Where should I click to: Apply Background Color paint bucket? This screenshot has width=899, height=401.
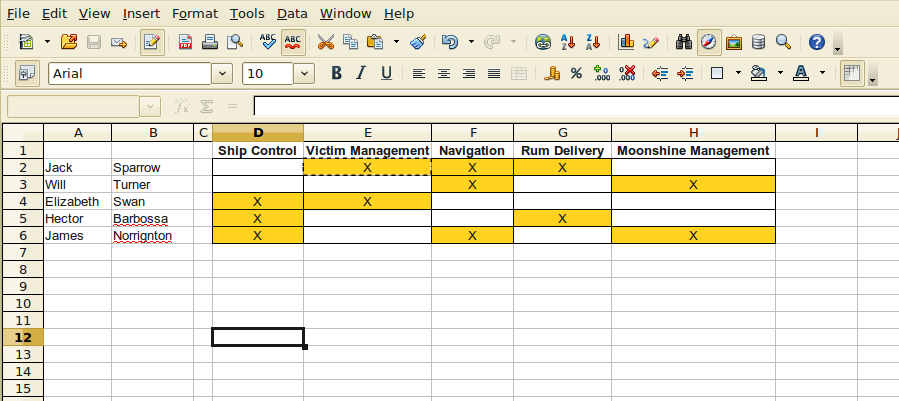tap(759, 73)
